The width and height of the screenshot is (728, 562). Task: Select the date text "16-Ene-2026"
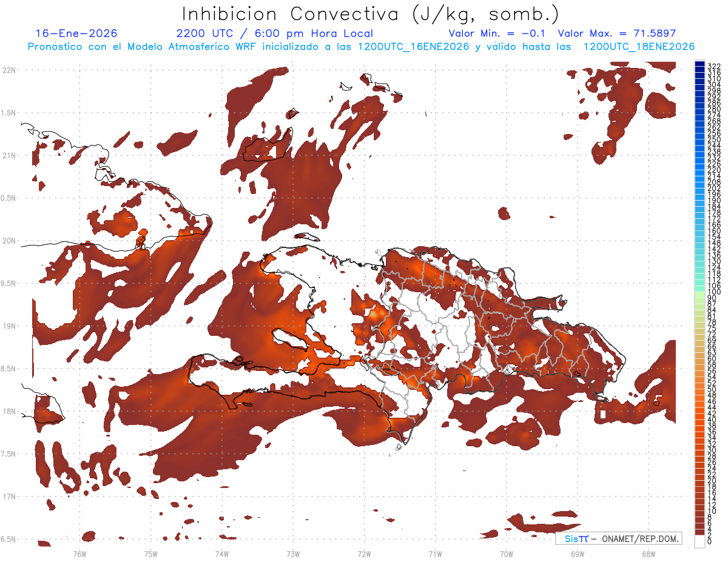pyautogui.click(x=76, y=33)
